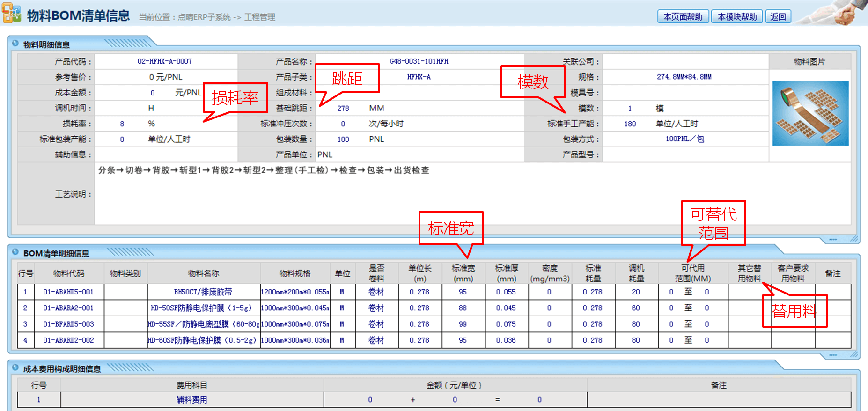
Task: Collapse the 物料明细信息 panel using bottom handle
Action: click(x=833, y=240)
